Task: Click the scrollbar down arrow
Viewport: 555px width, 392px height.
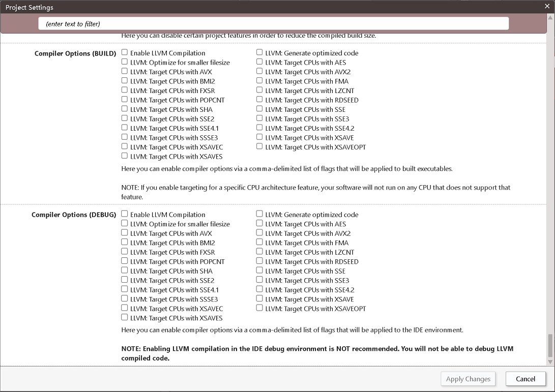Action: (x=550, y=361)
